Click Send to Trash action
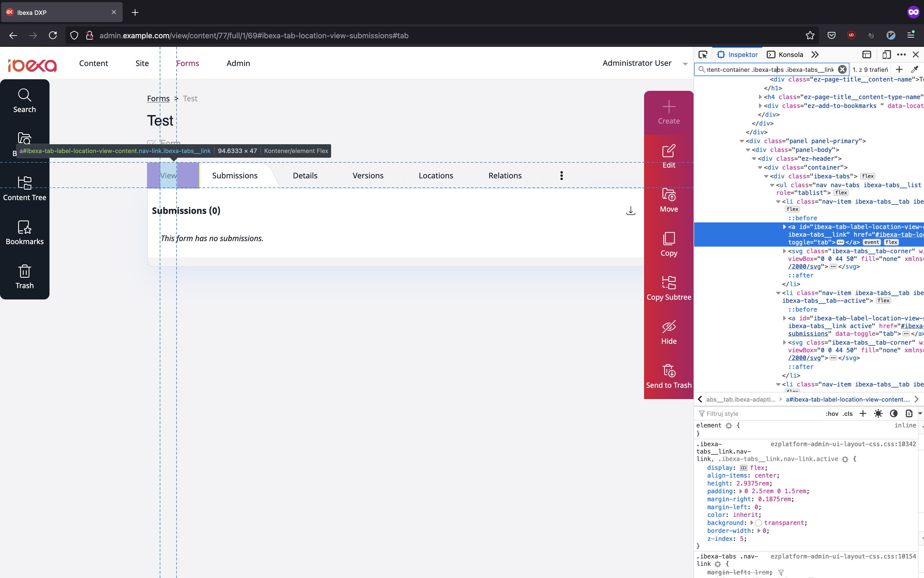This screenshot has height=578, width=924. pos(669,377)
